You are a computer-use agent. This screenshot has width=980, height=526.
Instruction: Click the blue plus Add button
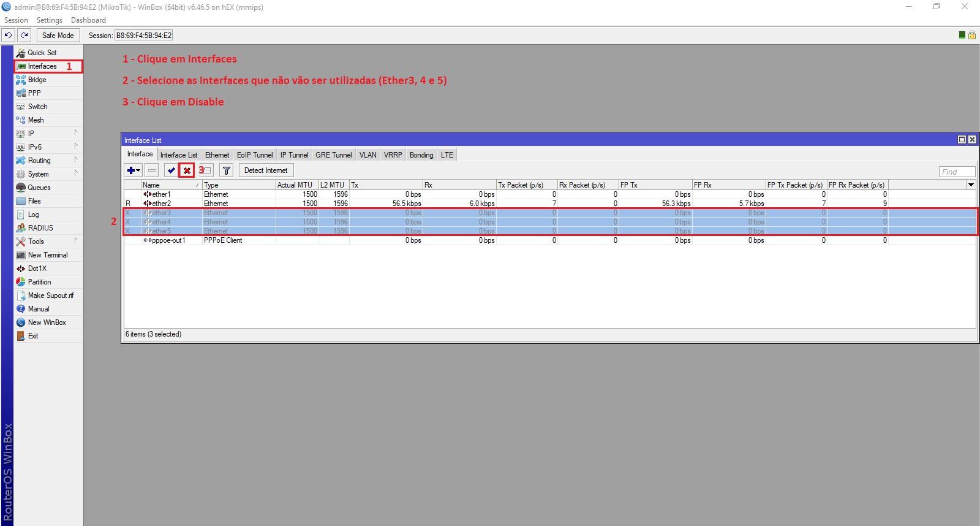coord(133,170)
